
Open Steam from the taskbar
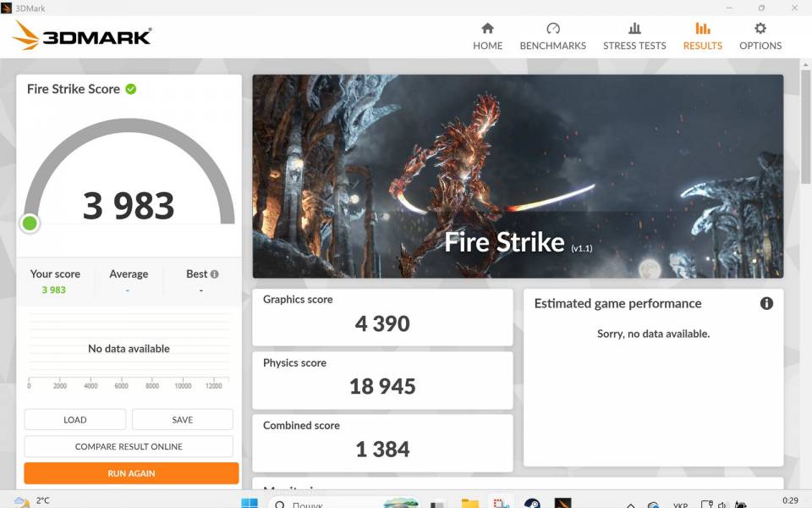click(532, 503)
